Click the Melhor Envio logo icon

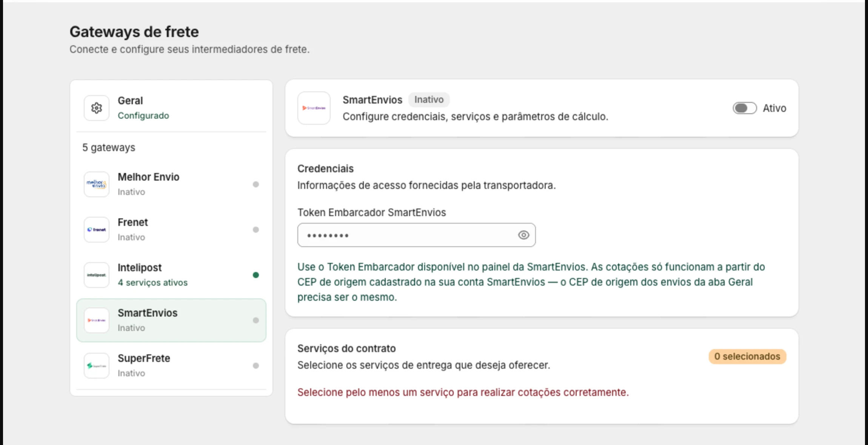tap(97, 184)
